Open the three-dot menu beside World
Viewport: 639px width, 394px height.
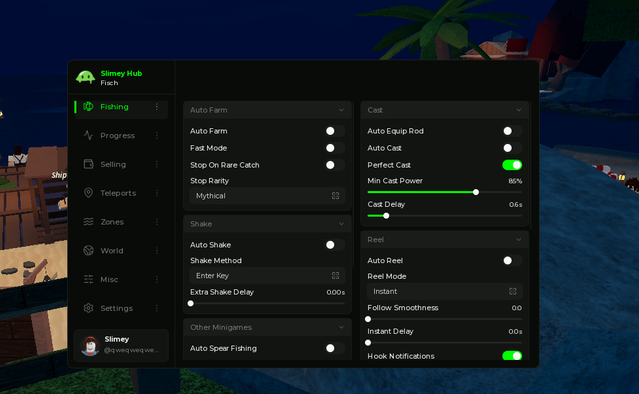pyautogui.click(x=157, y=251)
